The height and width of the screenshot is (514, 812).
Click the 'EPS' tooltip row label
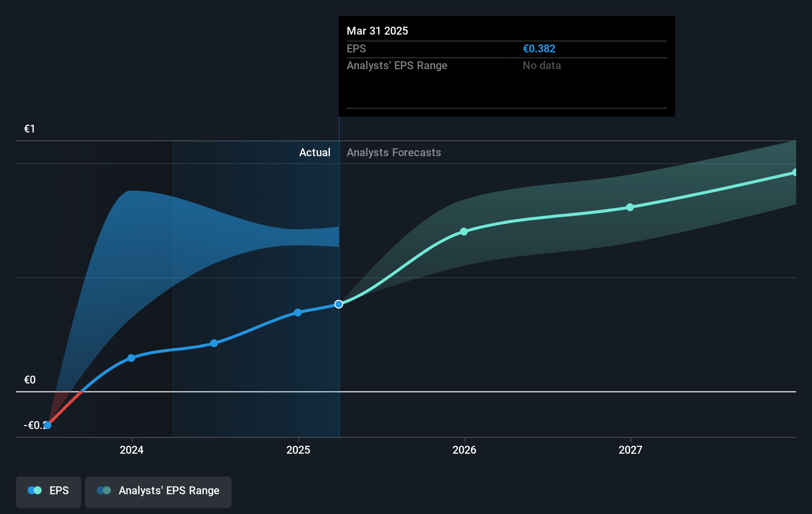[x=356, y=48]
